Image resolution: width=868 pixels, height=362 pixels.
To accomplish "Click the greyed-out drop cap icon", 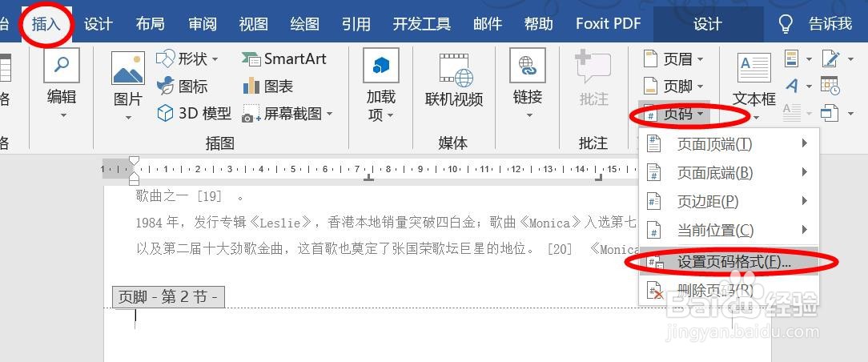I will [x=792, y=113].
